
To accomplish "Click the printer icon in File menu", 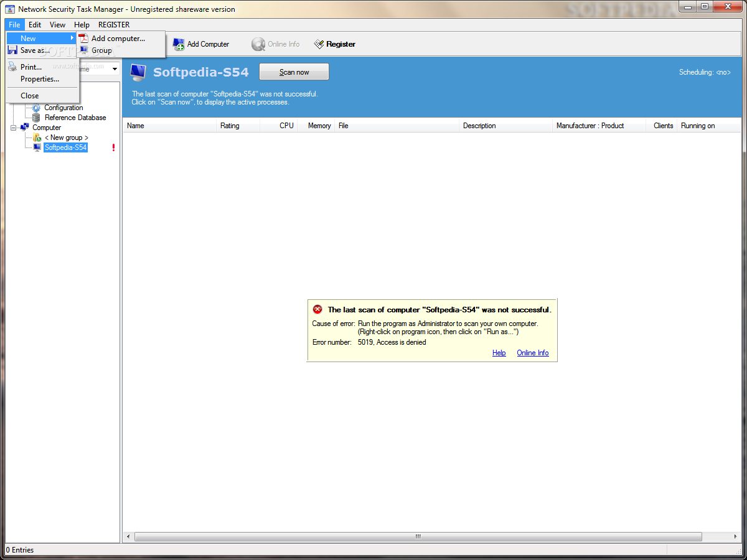I will coord(12,67).
